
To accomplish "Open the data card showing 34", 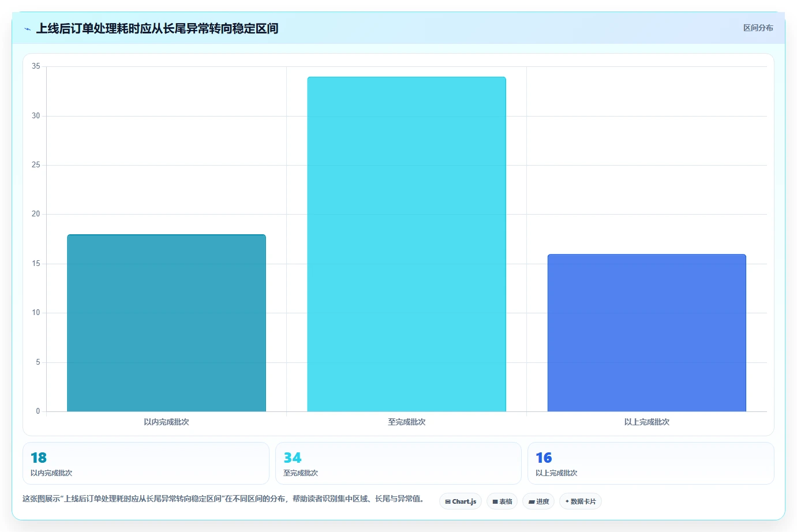I will 398,463.
